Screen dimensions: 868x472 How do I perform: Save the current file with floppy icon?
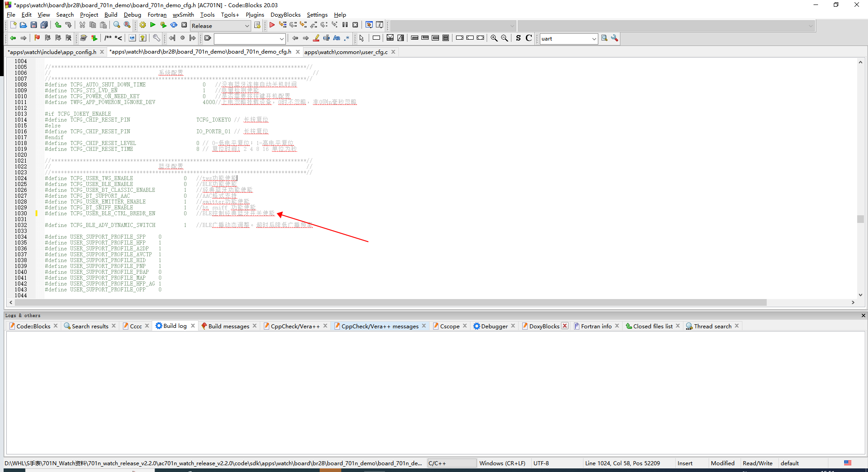tap(34, 25)
